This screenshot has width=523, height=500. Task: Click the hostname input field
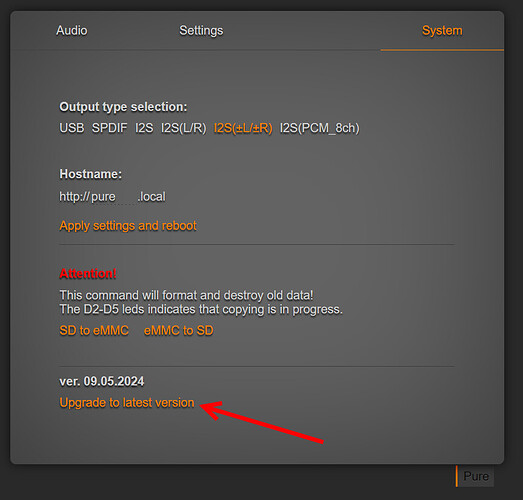126,197
